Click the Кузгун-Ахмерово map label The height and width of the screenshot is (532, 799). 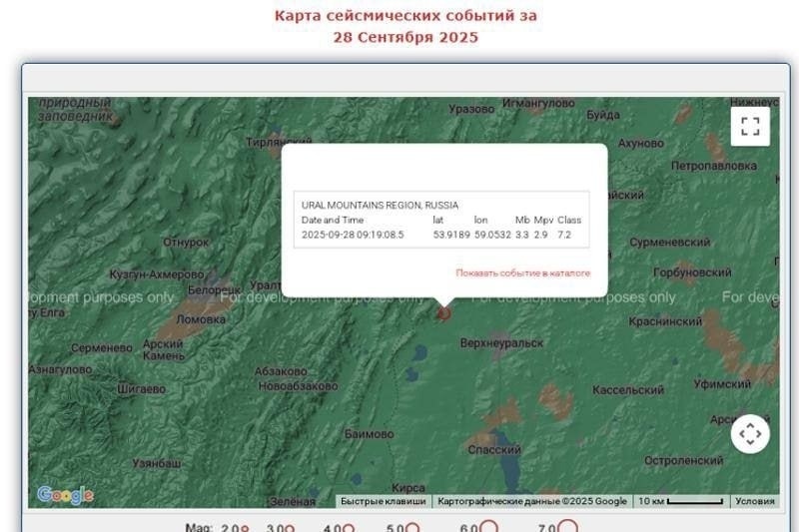(157, 274)
